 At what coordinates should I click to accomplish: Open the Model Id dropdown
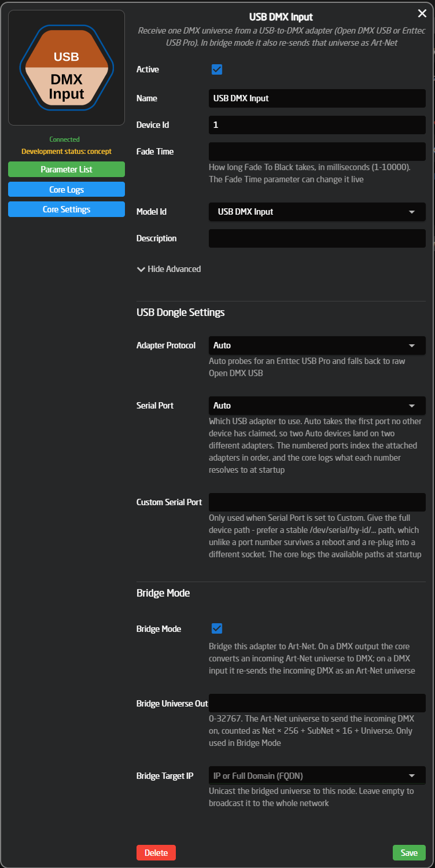click(x=317, y=212)
